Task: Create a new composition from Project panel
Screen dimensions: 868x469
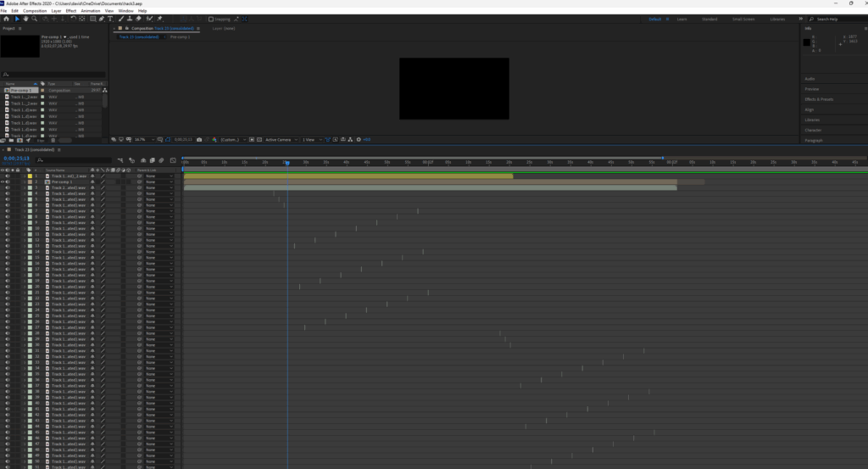Action: point(19,140)
